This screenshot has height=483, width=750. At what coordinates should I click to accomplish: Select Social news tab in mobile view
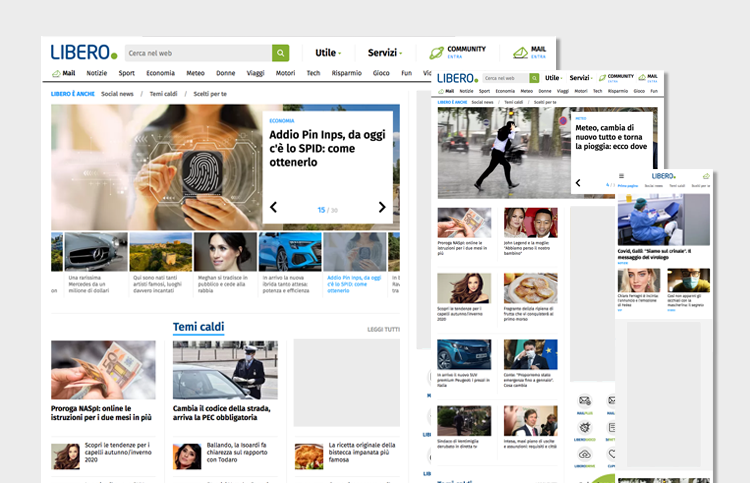tap(653, 186)
